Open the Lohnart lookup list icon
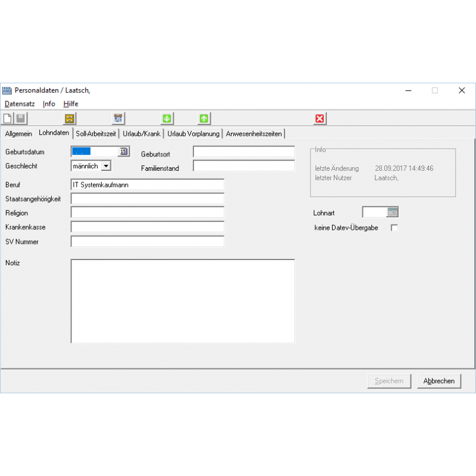Screen dimensions: 476x476 click(x=392, y=212)
